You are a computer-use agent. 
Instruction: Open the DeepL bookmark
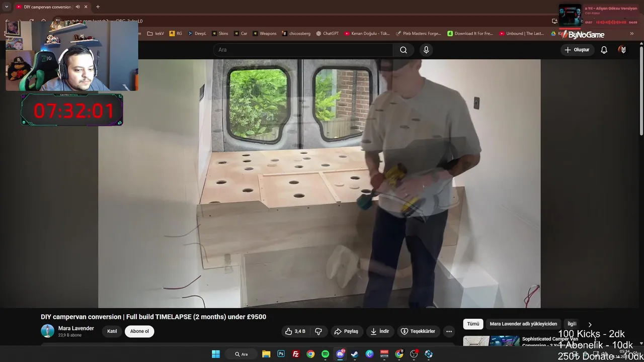[x=197, y=34]
